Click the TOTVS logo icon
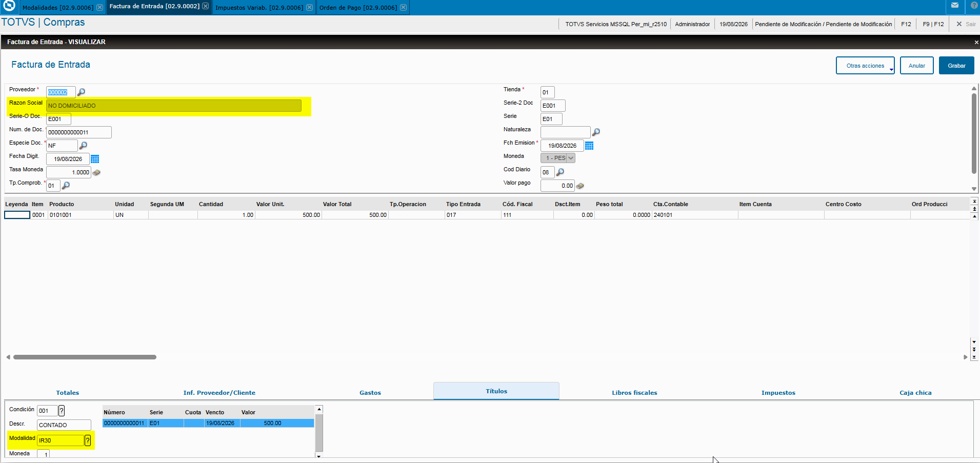980x463 pixels. [9, 6]
